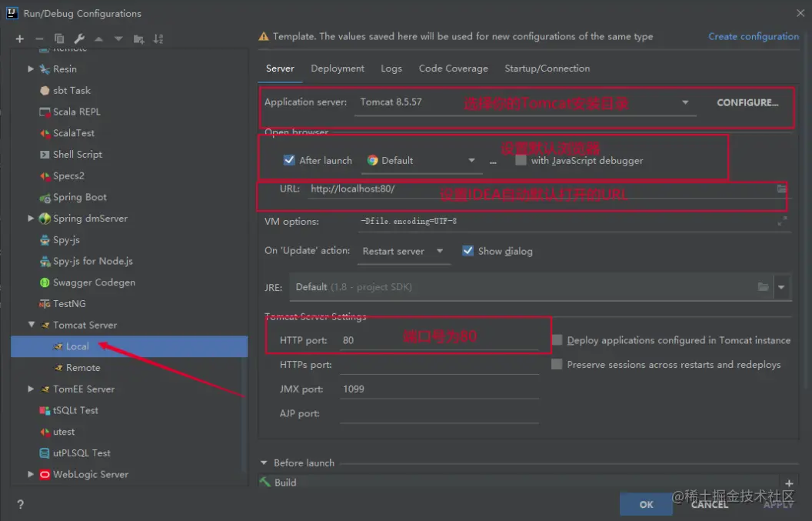Open the Restart server update action dropdown
This screenshot has width=812, height=521.
coord(440,251)
